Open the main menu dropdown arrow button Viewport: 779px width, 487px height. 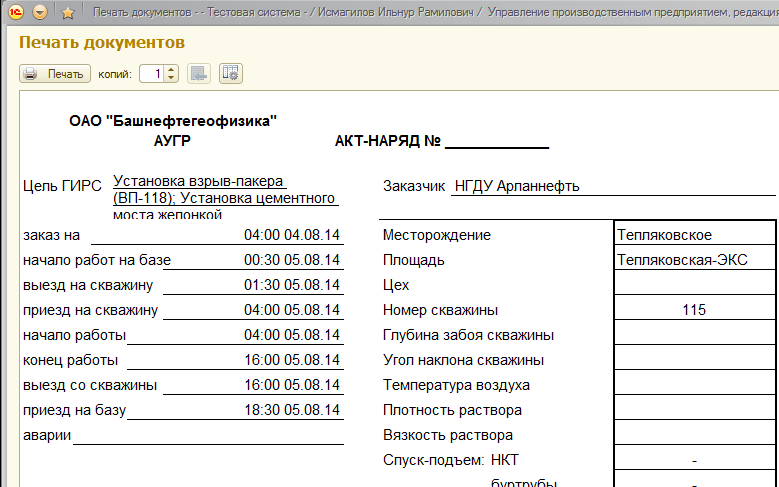coord(40,12)
